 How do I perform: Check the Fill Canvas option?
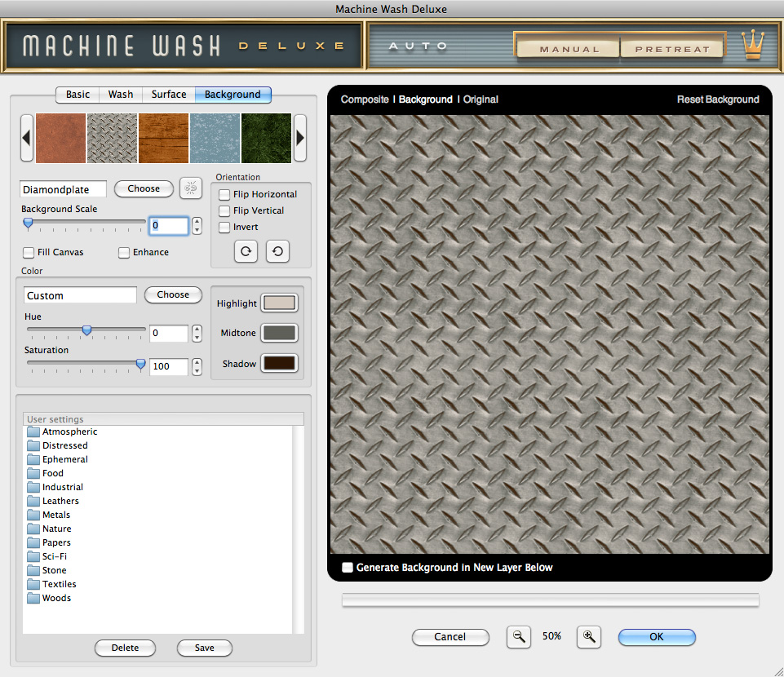29,253
